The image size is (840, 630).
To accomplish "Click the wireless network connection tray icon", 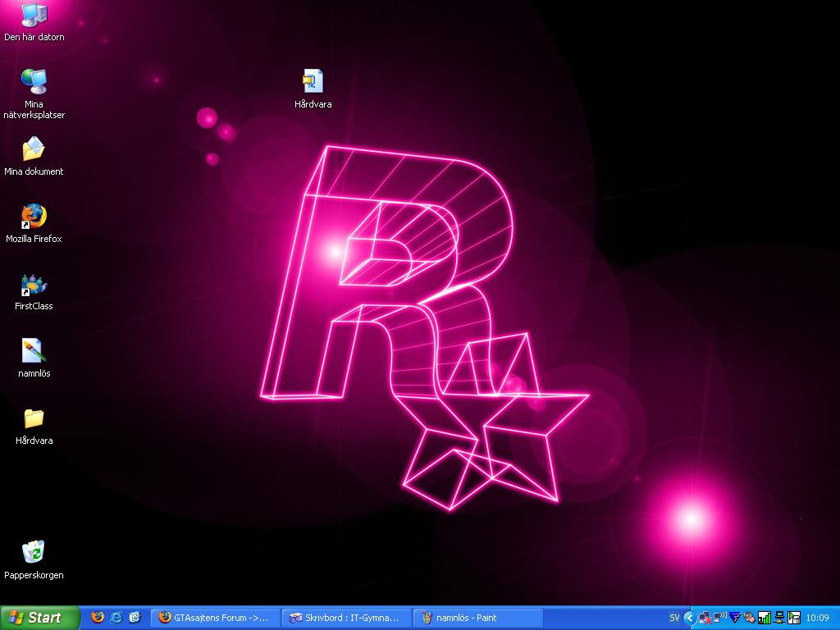I will tap(720, 618).
